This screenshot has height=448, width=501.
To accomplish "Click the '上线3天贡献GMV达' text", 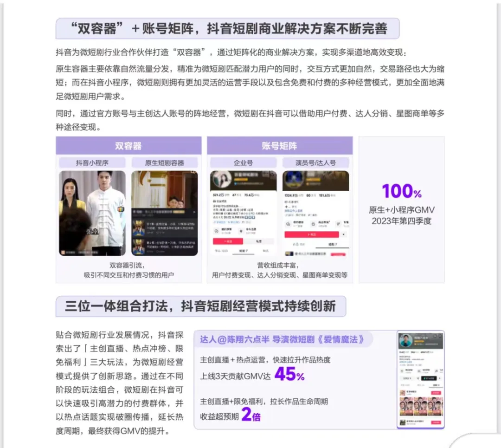I will pos(236,376).
